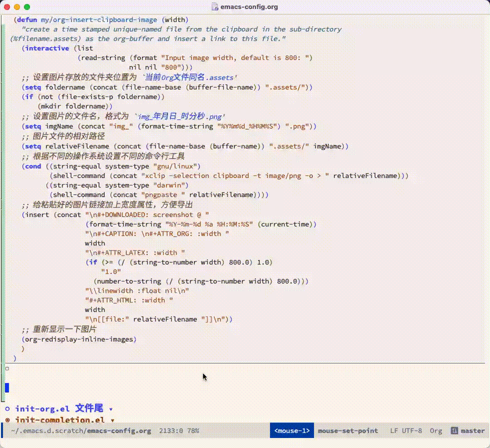Click the #+ATTR_LATEX: :width string
This screenshot has width=490, height=448.
[135, 253]
